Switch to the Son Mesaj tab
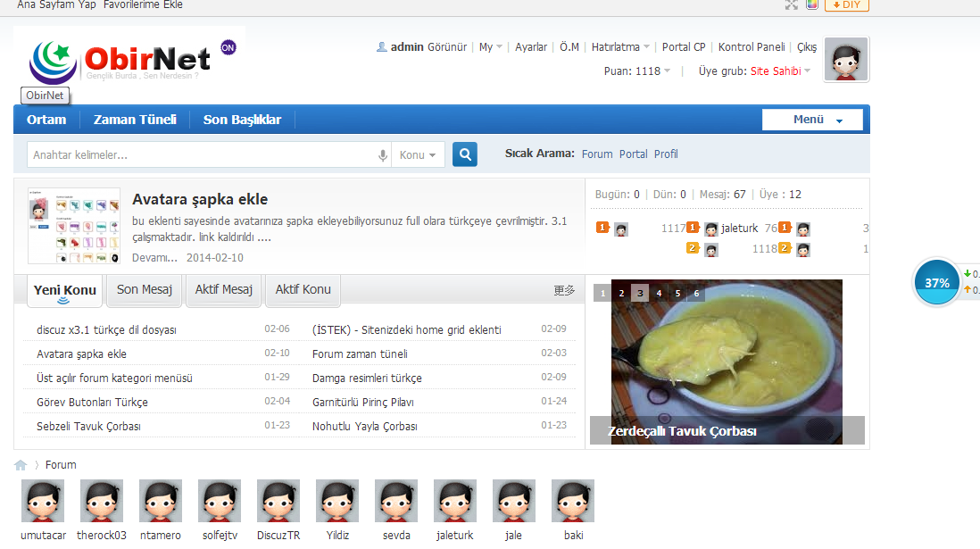The image size is (980, 549). pyautogui.click(x=145, y=289)
